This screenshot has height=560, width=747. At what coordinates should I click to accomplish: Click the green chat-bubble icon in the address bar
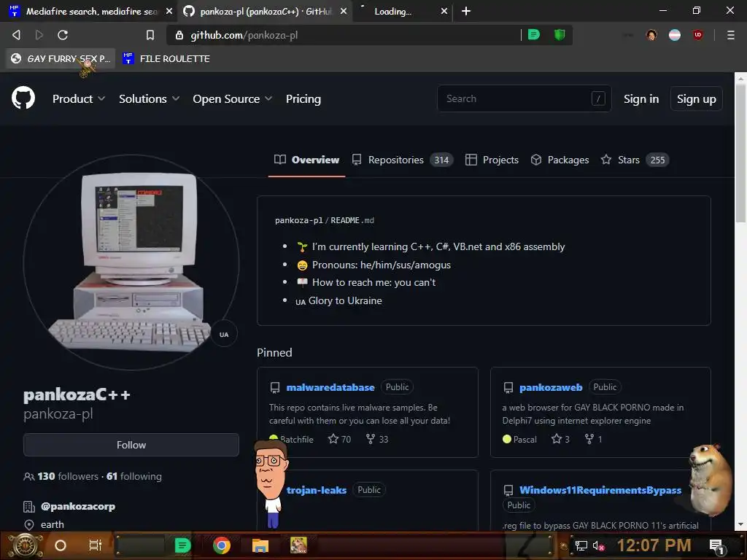click(x=534, y=35)
